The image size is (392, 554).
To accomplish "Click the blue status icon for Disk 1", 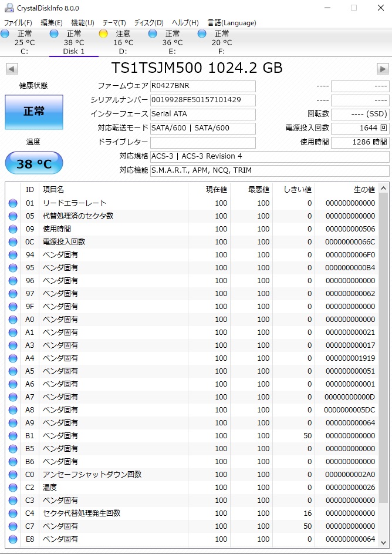I will click(54, 33).
